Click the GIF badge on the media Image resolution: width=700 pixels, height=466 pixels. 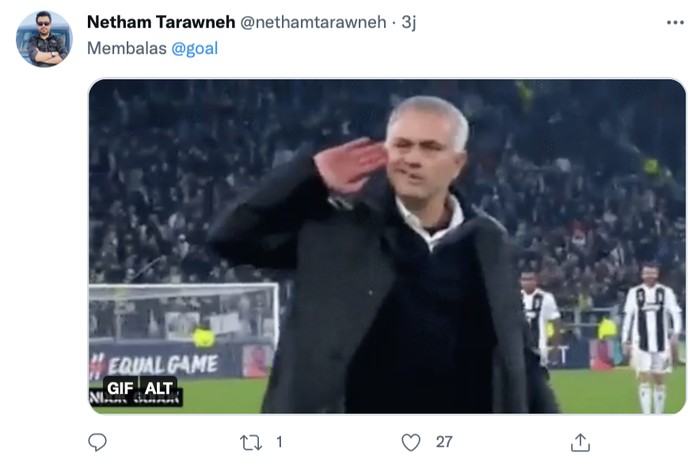[x=120, y=389]
